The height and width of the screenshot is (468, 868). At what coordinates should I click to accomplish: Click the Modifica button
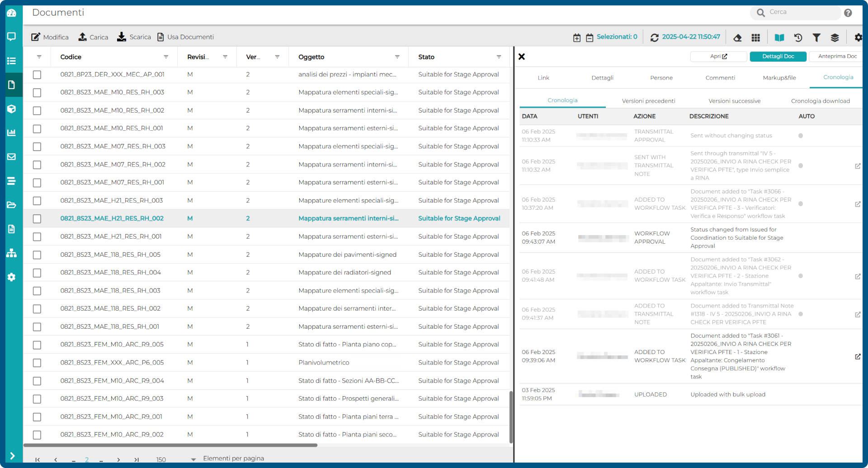[x=50, y=37]
